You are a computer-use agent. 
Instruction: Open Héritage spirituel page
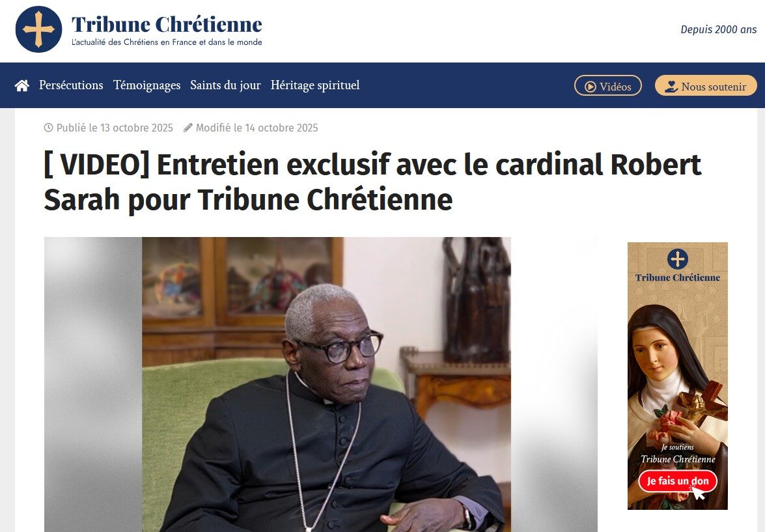click(315, 85)
